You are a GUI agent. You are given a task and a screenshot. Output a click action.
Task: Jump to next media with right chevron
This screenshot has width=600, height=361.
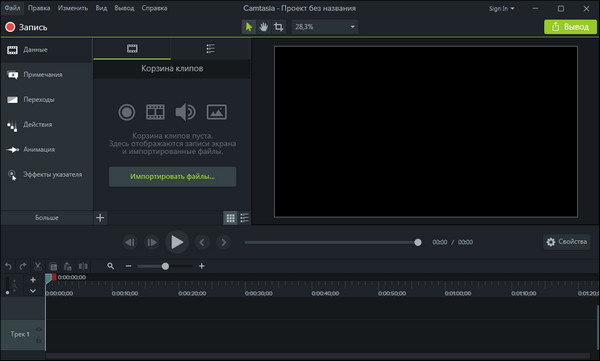point(223,242)
